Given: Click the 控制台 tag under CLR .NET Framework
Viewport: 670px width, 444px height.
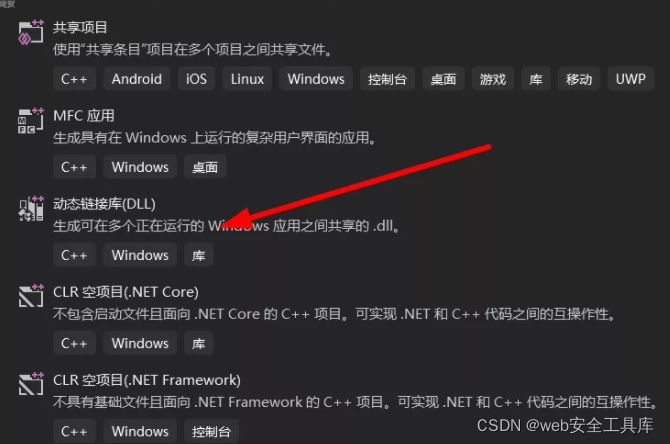Looking at the screenshot, I should point(211,431).
